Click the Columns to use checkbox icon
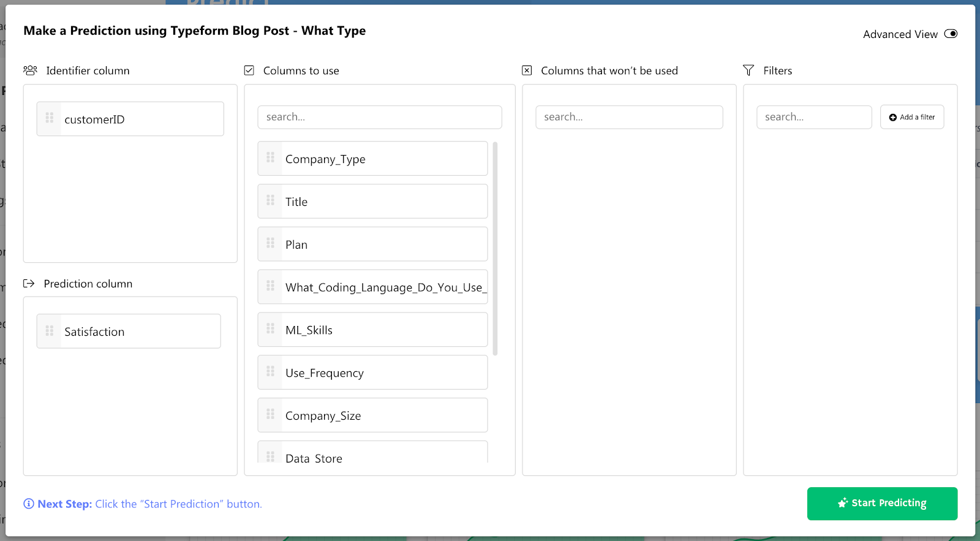 (249, 70)
